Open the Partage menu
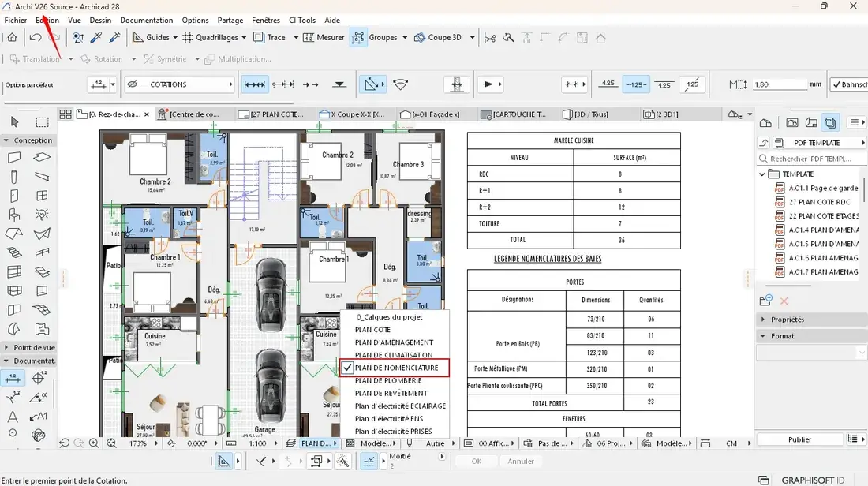Image resolution: width=868 pixels, height=486 pixels. pyautogui.click(x=230, y=20)
